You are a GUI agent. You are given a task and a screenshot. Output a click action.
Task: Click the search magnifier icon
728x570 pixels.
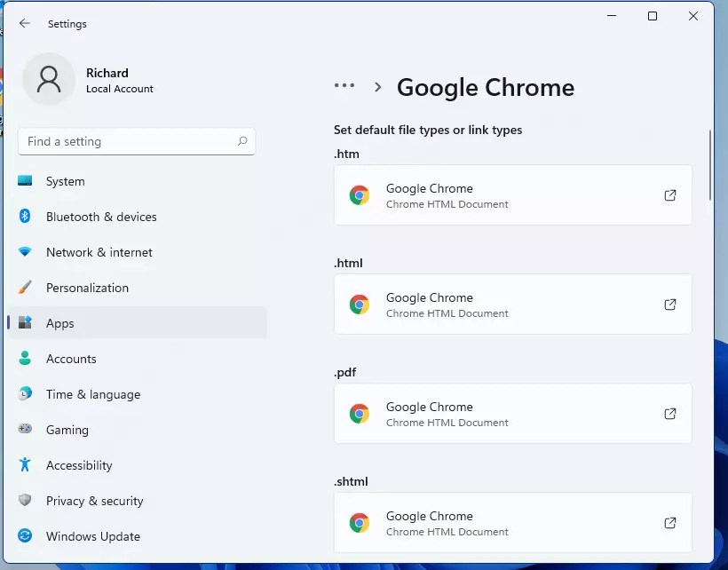(242, 141)
